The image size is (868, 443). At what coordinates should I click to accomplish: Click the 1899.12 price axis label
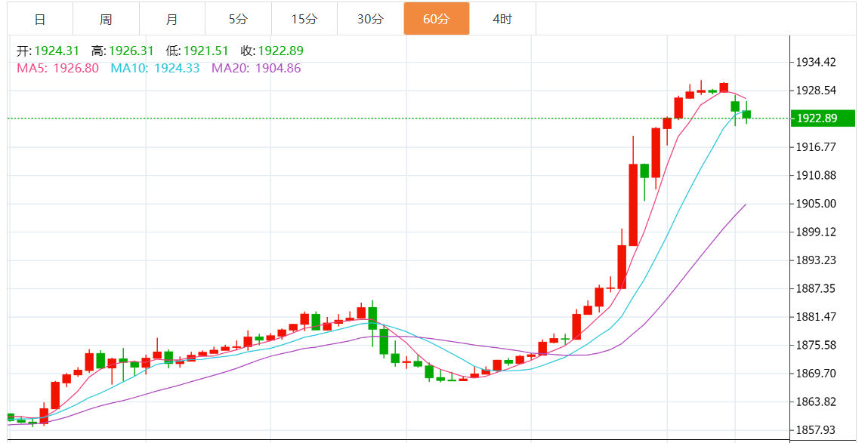tap(816, 232)
